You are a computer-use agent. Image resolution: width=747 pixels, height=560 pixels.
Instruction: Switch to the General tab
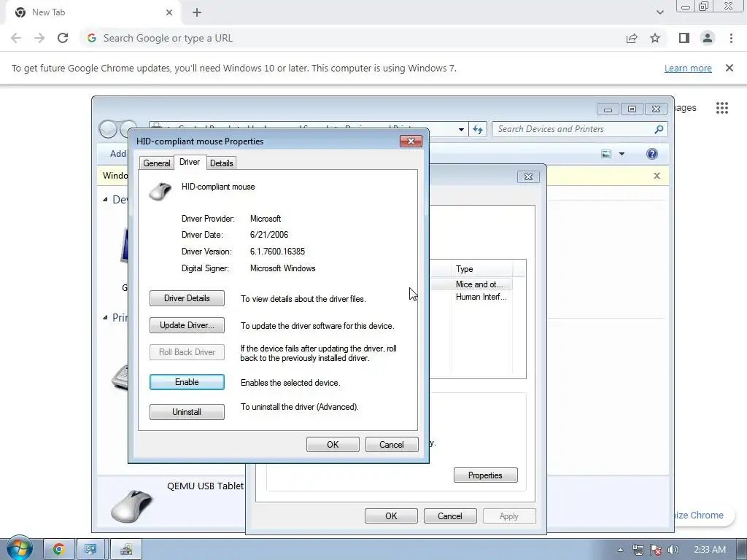tap(156, 163)
